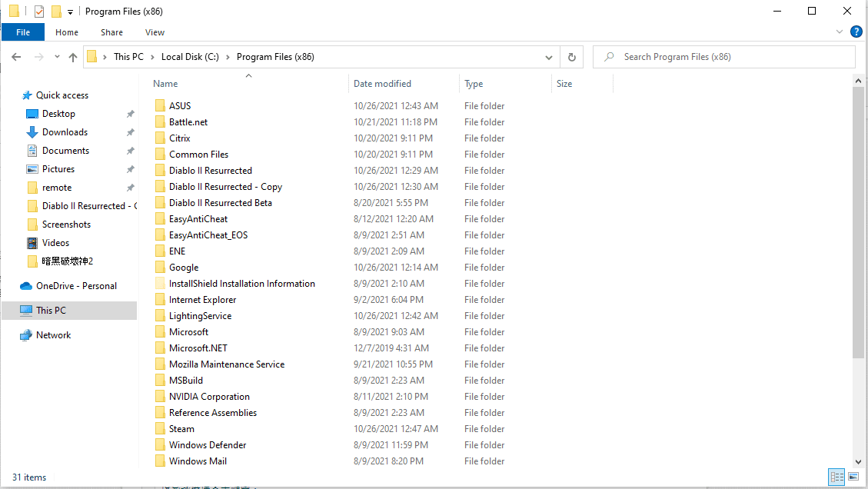868x489 pixels.
Task: Expand the This PC breadcrumb chevron
Action: pyautogui.click(x=152, y=57)
